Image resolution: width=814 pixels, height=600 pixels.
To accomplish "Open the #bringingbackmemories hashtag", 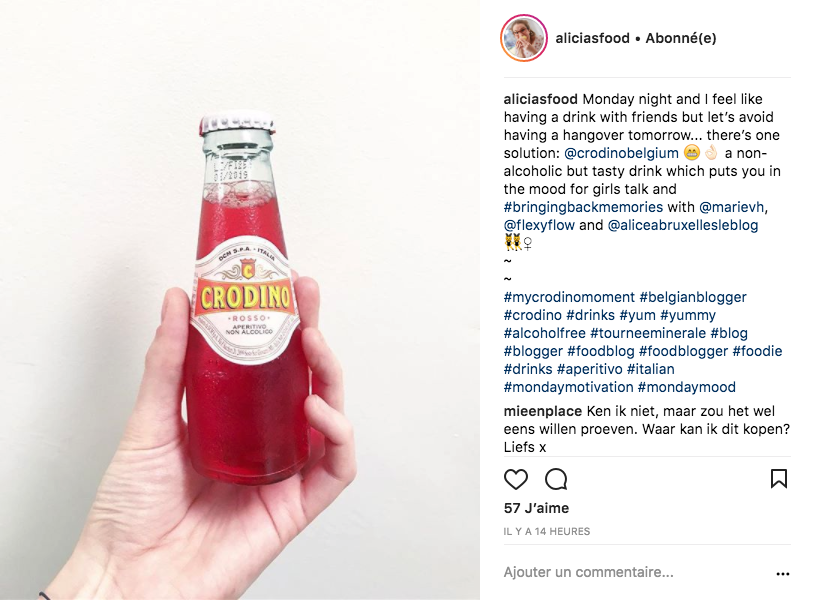I will coord(583,207).
